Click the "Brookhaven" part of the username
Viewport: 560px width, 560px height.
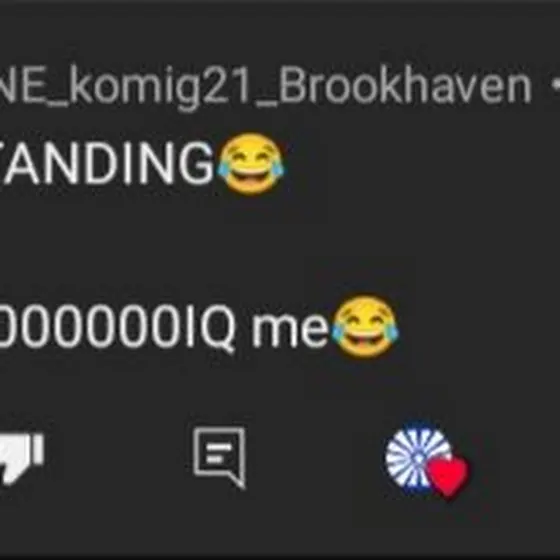coord(406,85)
